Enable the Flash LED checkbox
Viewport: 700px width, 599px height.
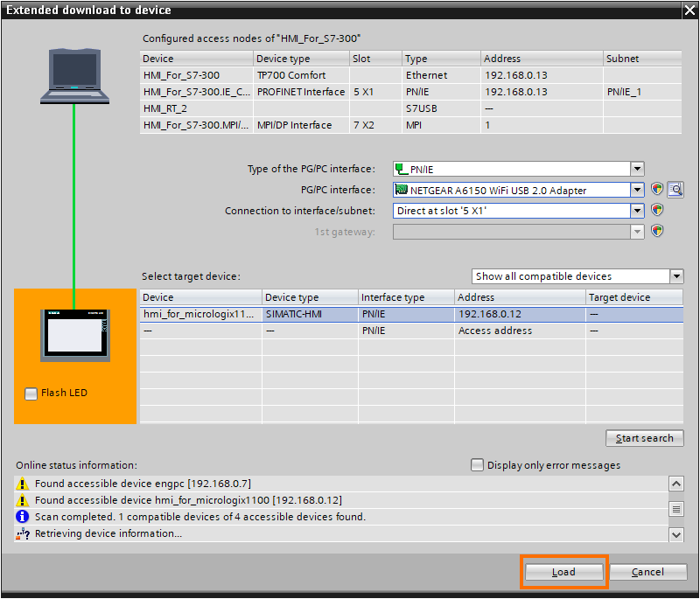click(31, 394)
